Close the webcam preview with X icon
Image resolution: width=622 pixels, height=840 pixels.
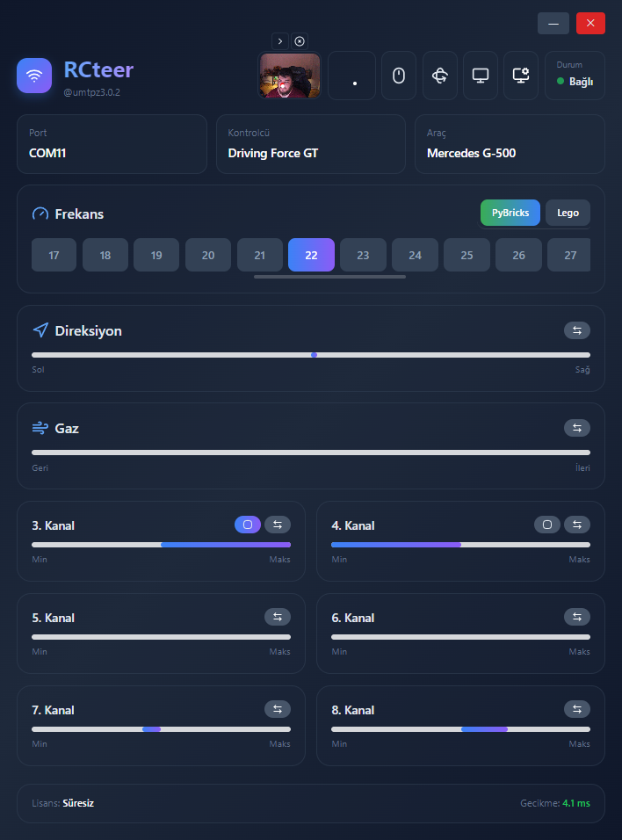point(300,41)
